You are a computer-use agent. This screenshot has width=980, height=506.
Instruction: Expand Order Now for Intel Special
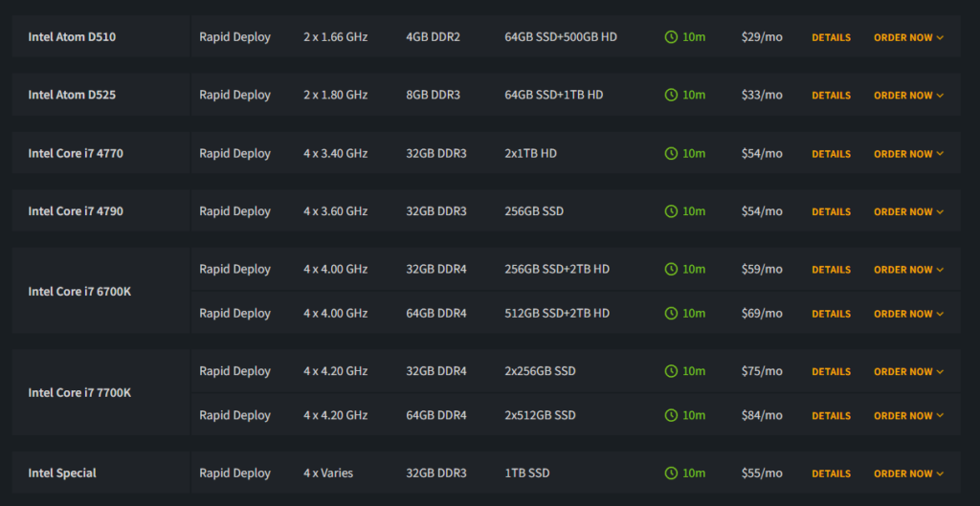point(908,473)
